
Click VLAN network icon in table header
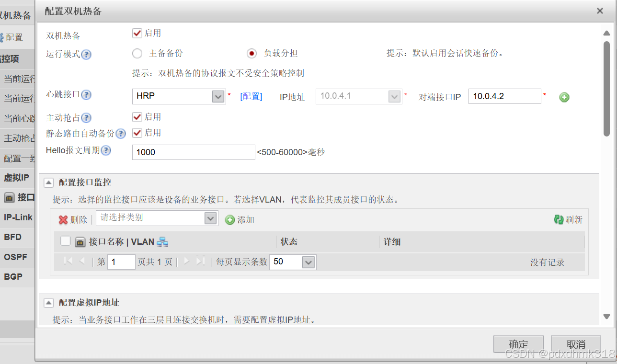coord(162,242)
